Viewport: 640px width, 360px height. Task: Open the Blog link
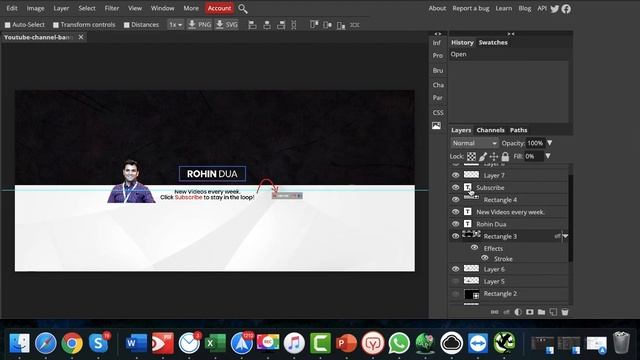[525, 8]
